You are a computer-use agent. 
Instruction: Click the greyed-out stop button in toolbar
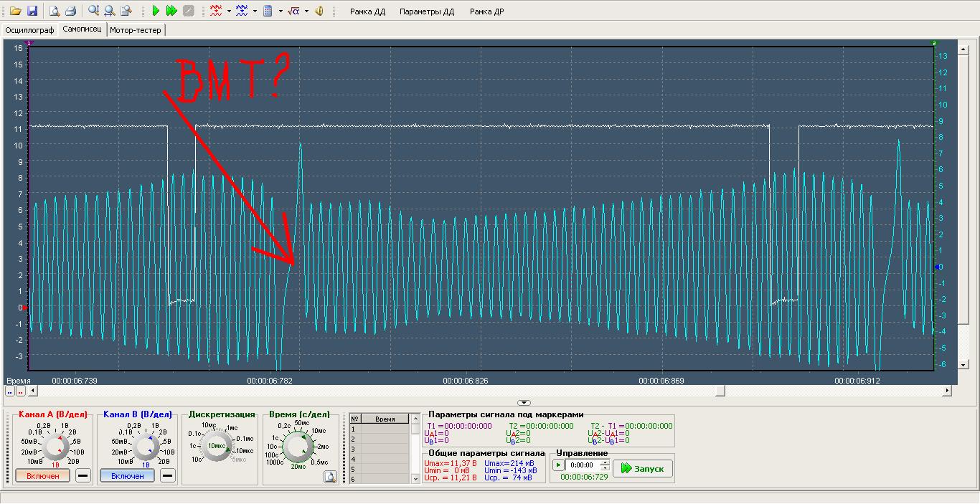coord(188,11)
